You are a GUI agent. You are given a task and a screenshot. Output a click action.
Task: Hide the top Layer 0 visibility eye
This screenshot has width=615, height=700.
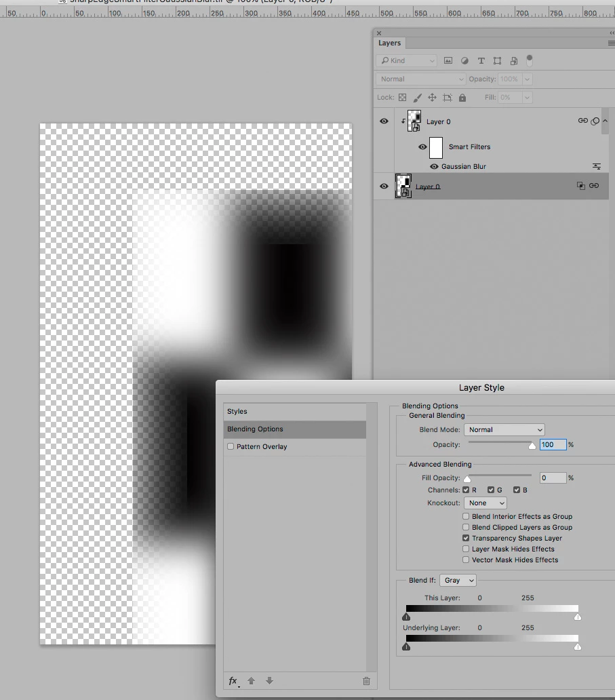pyautogui.click(x=384, y=121)
